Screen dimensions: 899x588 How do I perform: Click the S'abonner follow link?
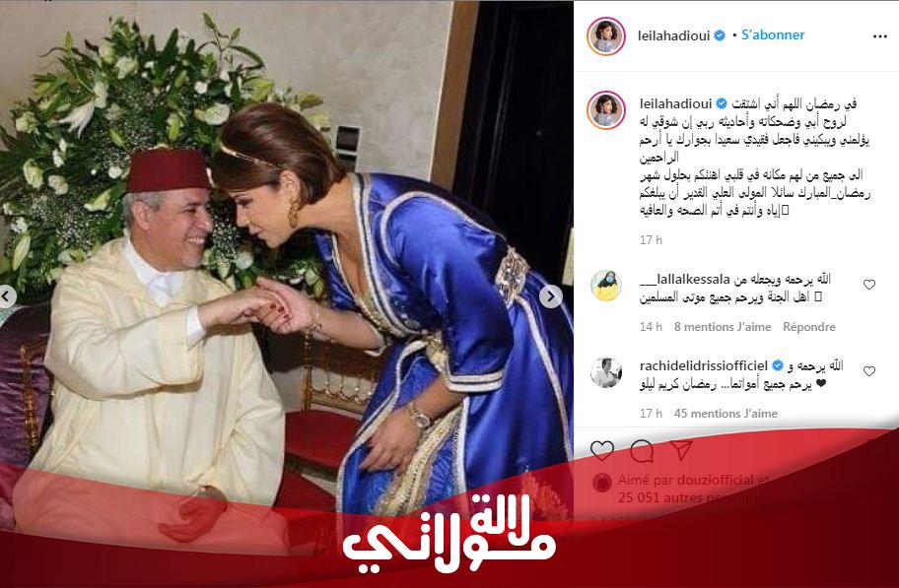point(773,34)
